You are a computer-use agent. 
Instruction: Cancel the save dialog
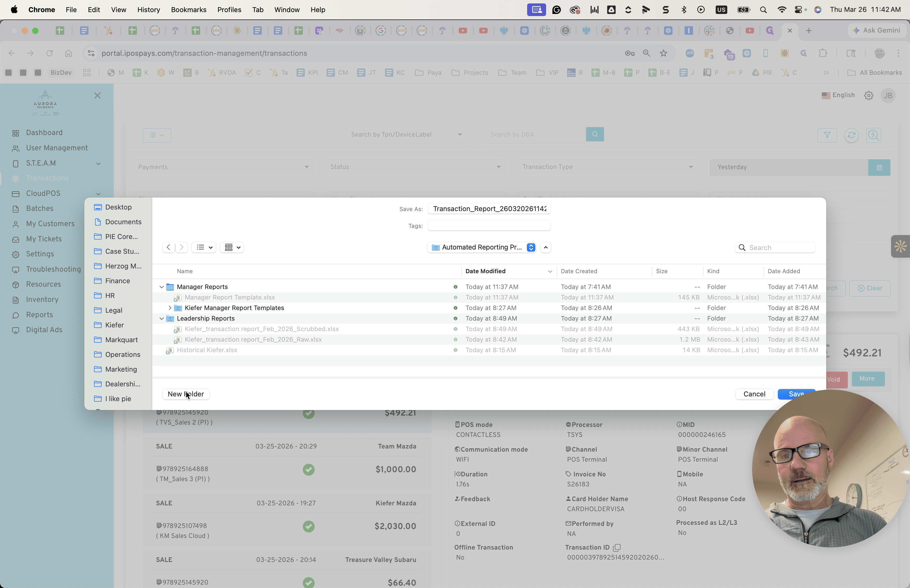click(754, 394)
